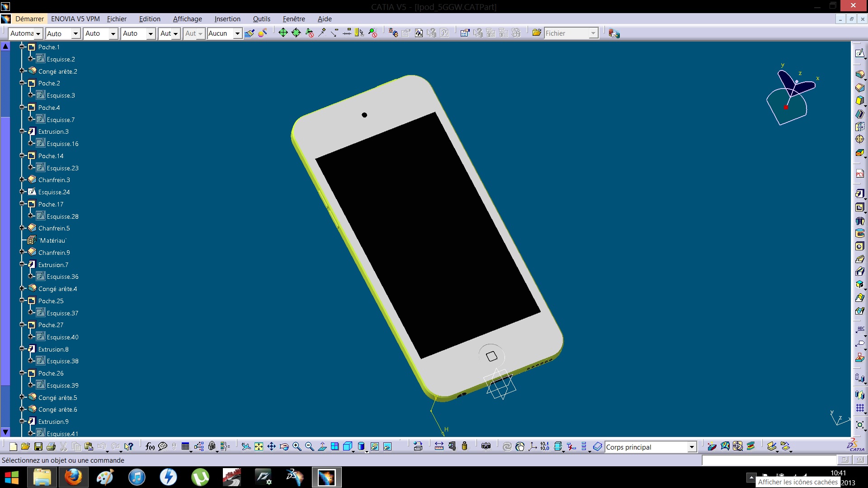Open the Formula f(x) tool
Viewport: 868px width, 488px height.
click(x=150, y=447)
